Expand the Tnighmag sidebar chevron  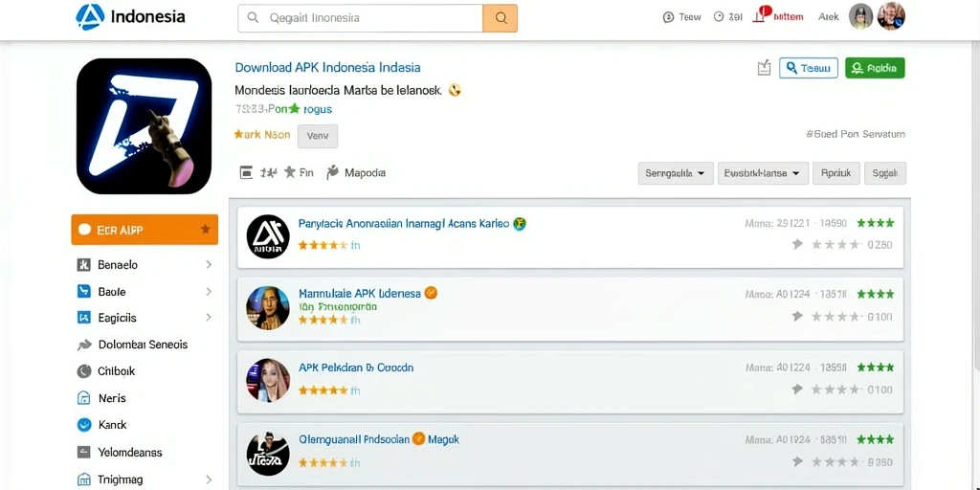pyautogui.click(x=209, y=480)
